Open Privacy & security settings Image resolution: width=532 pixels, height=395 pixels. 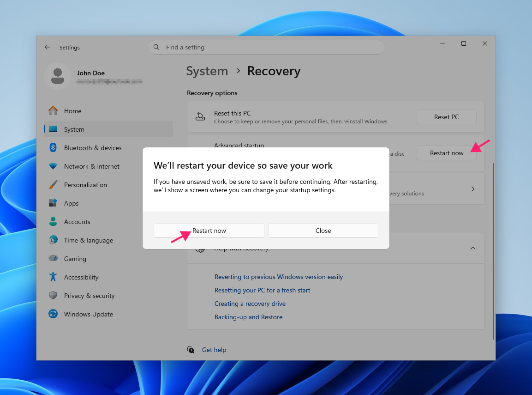(x=108, y=296)
